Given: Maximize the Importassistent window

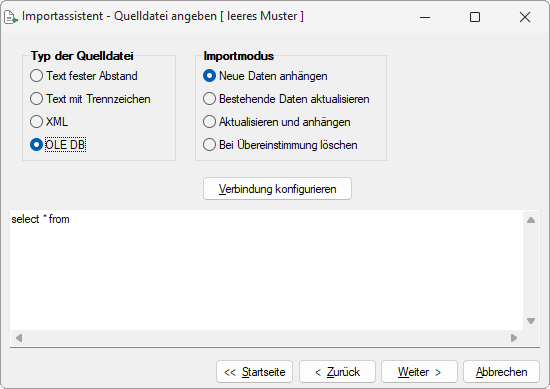Looking at the screenshot, I should pos(475,17).
